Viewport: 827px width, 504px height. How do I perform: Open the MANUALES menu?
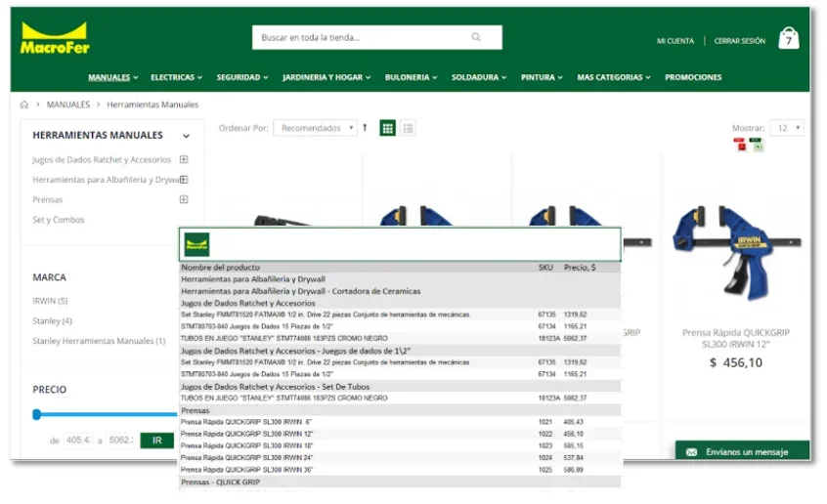pyautogui.click(x=112, y=77)
